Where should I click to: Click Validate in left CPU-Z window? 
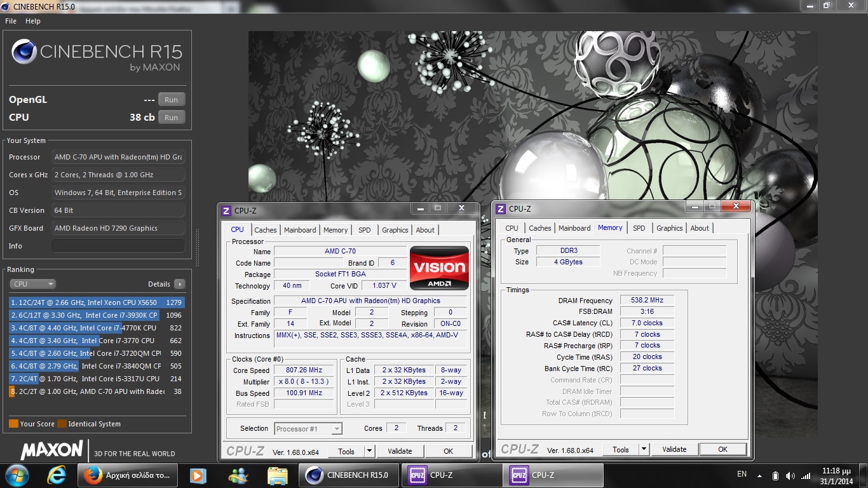tap(400, 451)
